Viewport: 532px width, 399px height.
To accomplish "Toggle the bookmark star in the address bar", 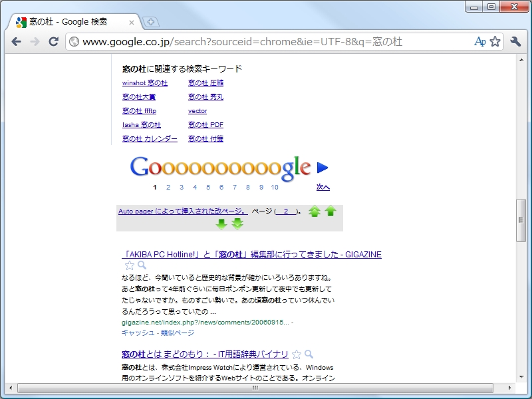I will 495,41.
